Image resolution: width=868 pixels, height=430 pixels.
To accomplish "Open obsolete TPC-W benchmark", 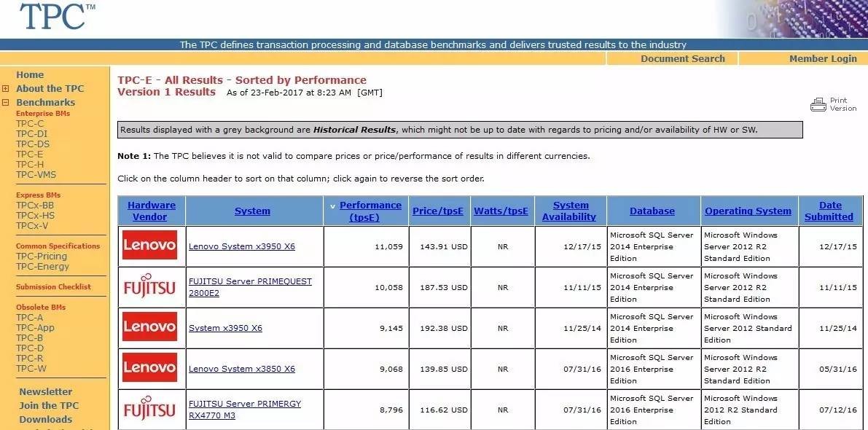I will 31,369.
